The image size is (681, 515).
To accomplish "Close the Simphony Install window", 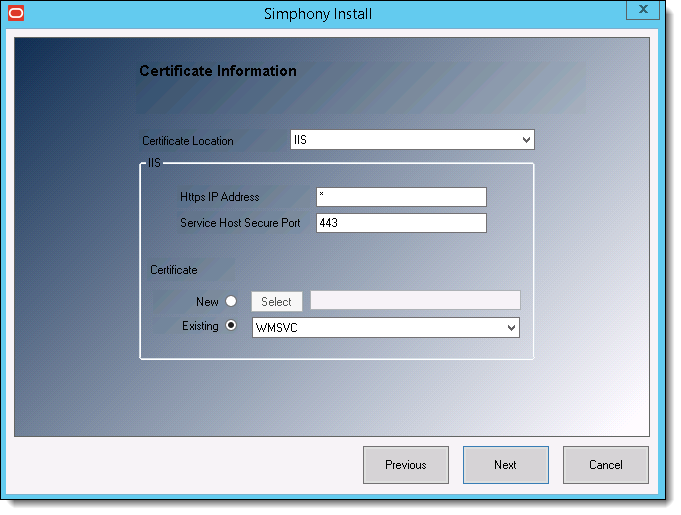I will point(643,9).
